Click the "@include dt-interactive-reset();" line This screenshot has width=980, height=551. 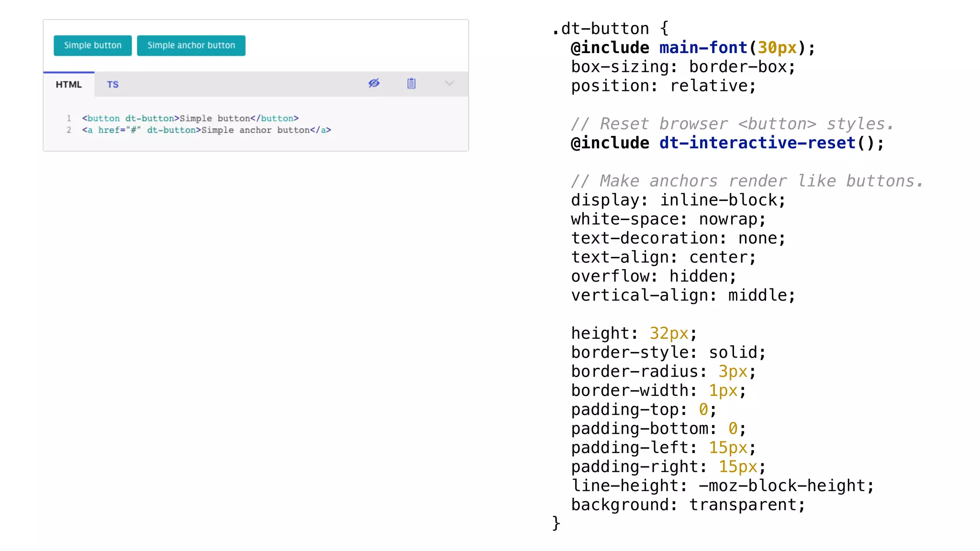click(x=727, y=143)
